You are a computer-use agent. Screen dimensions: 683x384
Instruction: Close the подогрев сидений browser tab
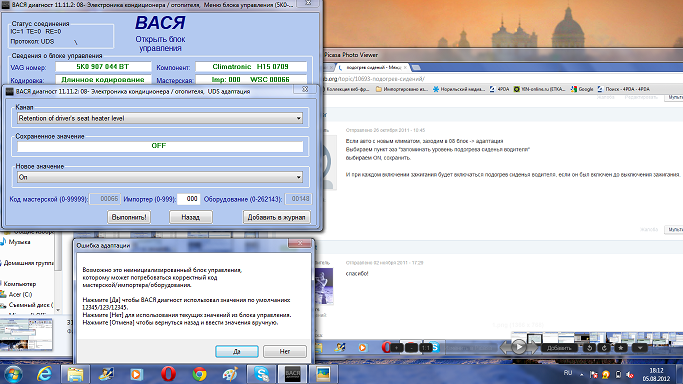coord(405,67)
